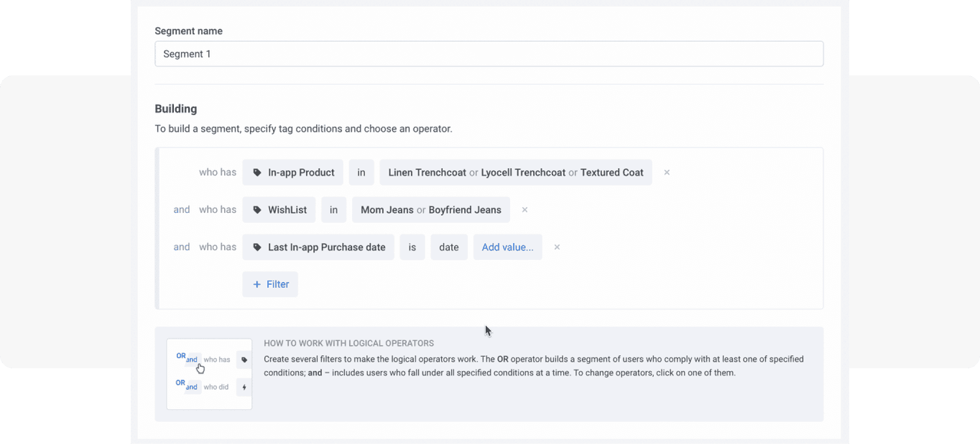Edit the Linen Trenchcoat values list
Viewport: 980px width, 444px height.
point(515,173)
